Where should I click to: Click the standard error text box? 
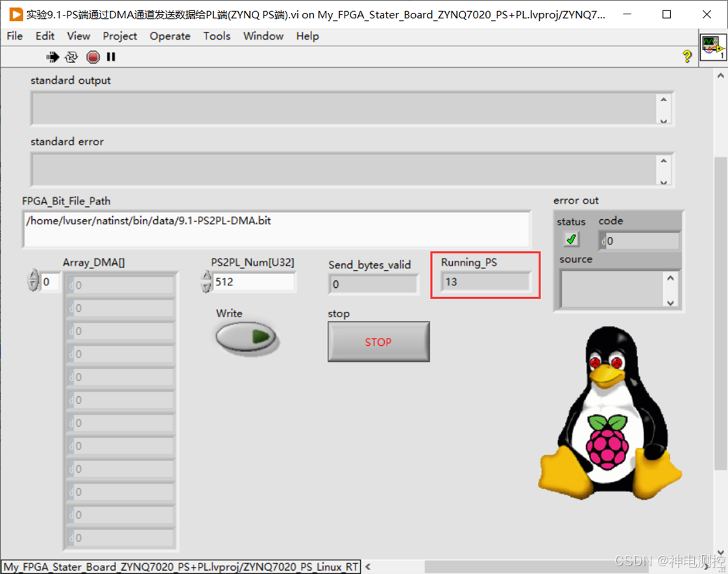point(344,169)
